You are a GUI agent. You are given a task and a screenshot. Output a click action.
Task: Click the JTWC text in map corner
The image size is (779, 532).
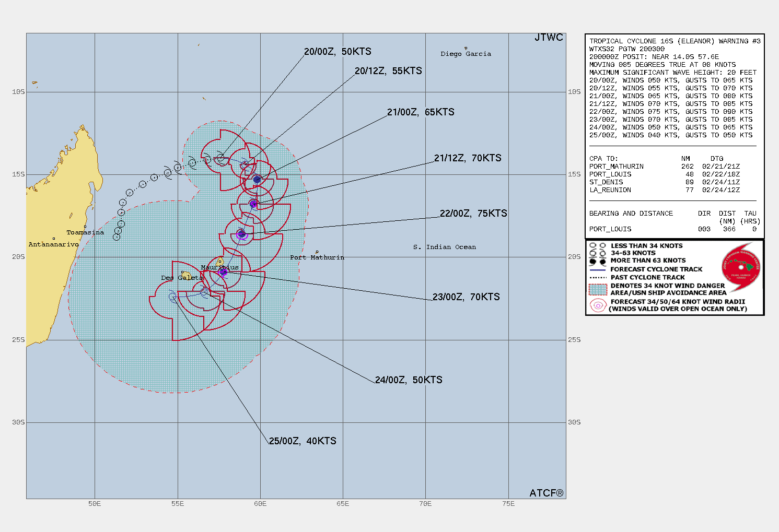[x=549, y=37]
